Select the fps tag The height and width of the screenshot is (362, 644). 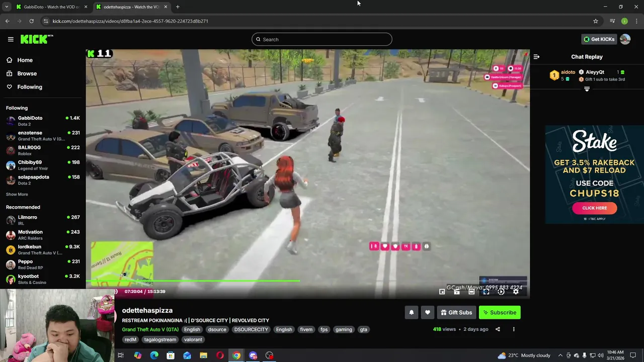pyautogui.click(x=324, y=330)
